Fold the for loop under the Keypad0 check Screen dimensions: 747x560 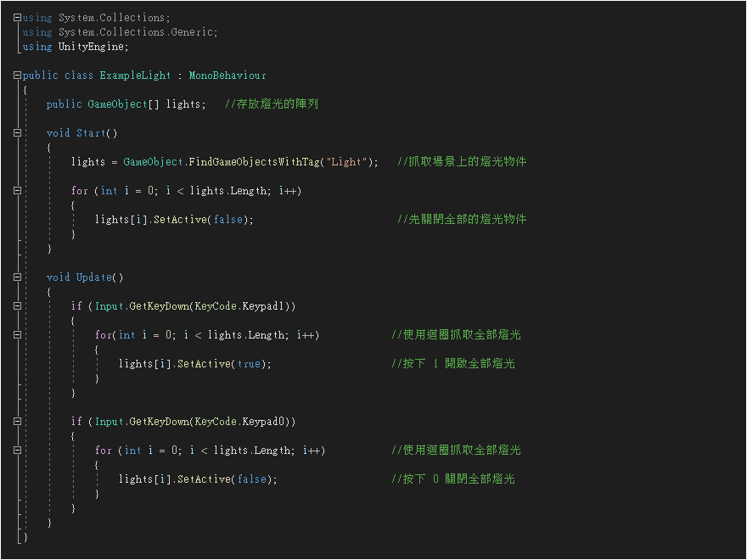pos(17,451)
